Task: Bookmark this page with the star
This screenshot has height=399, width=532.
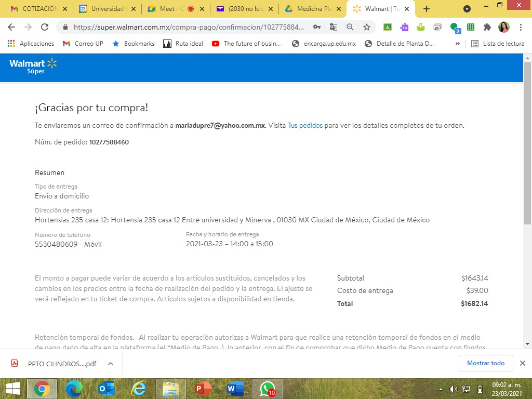Action: click(x=367, y=27)
